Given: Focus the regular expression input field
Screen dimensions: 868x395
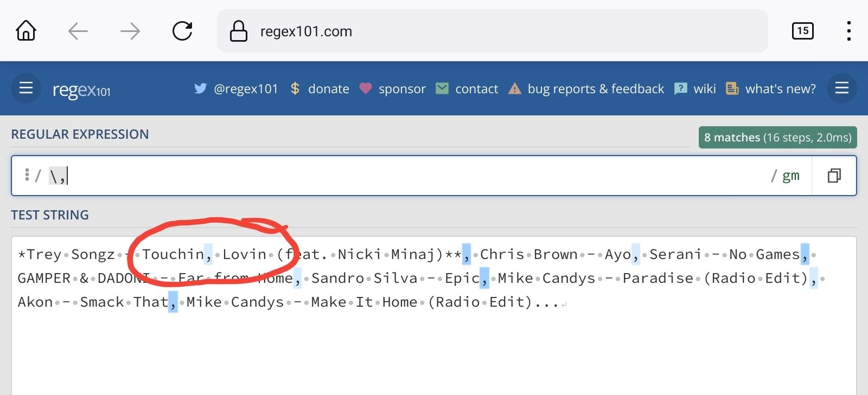Looking at the screenshot, I should point(412,176).
